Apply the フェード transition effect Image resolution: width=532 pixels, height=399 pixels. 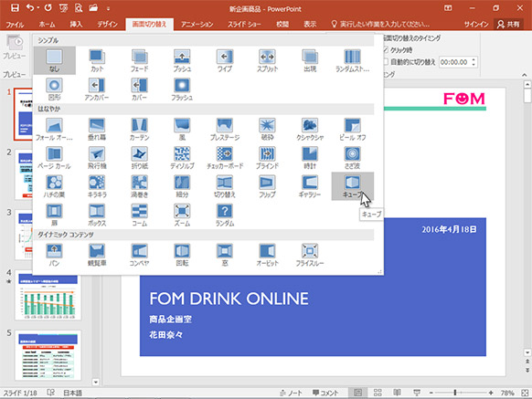(140, 60)
